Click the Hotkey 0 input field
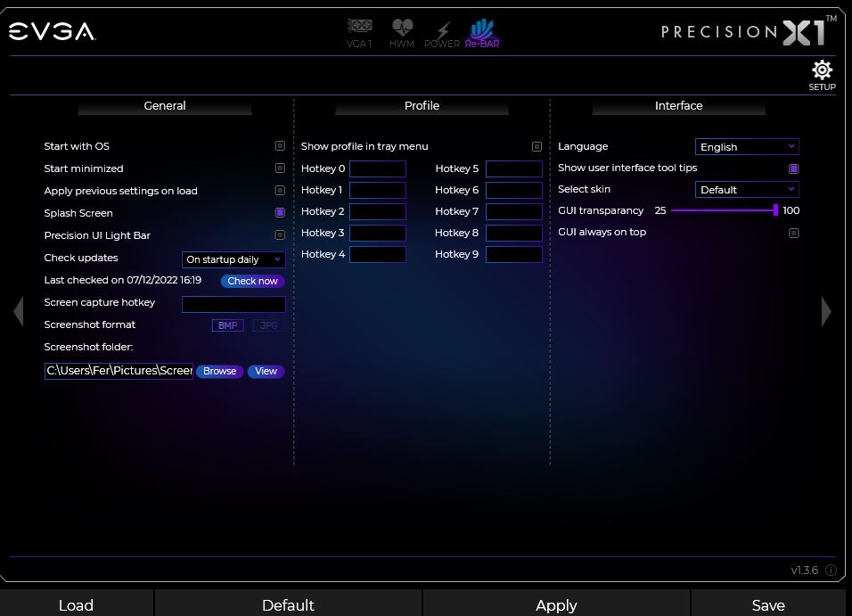The width and height of the screenshot is (852, 616). pyautogui.click(x=378, y=168)
